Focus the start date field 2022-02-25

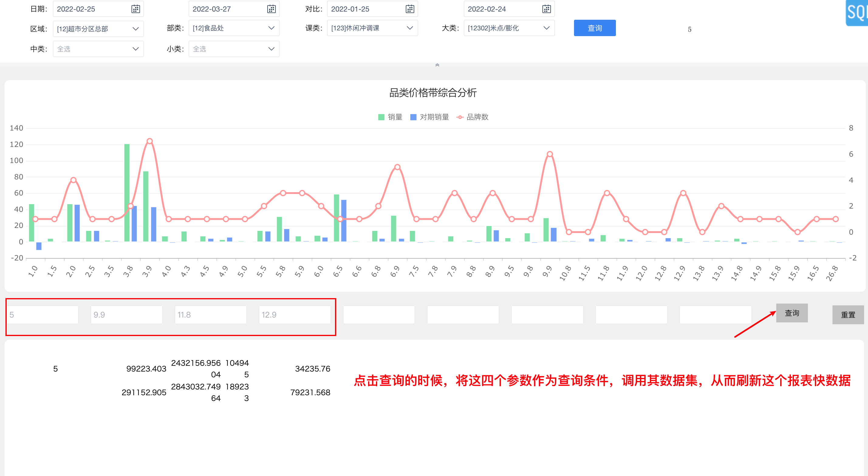coord(98,9)
